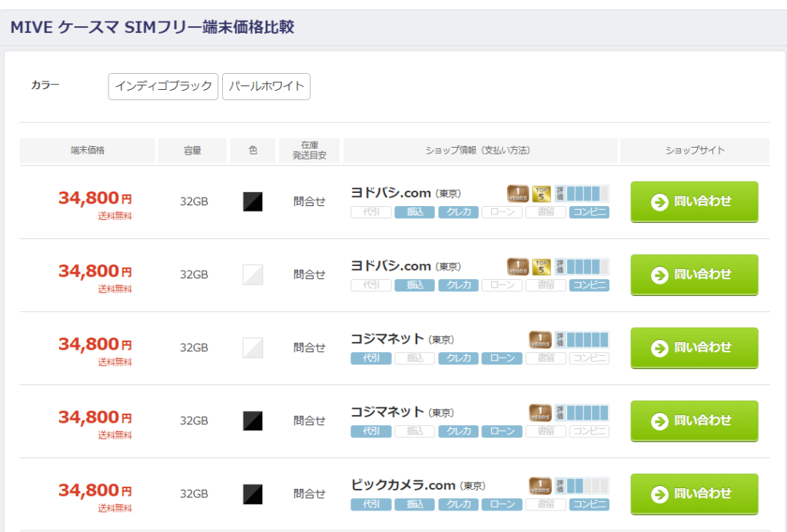The width and height of the screenshot is (787, 532).
Task: Click the black color swatch in first row
Action: click(253, 202)
